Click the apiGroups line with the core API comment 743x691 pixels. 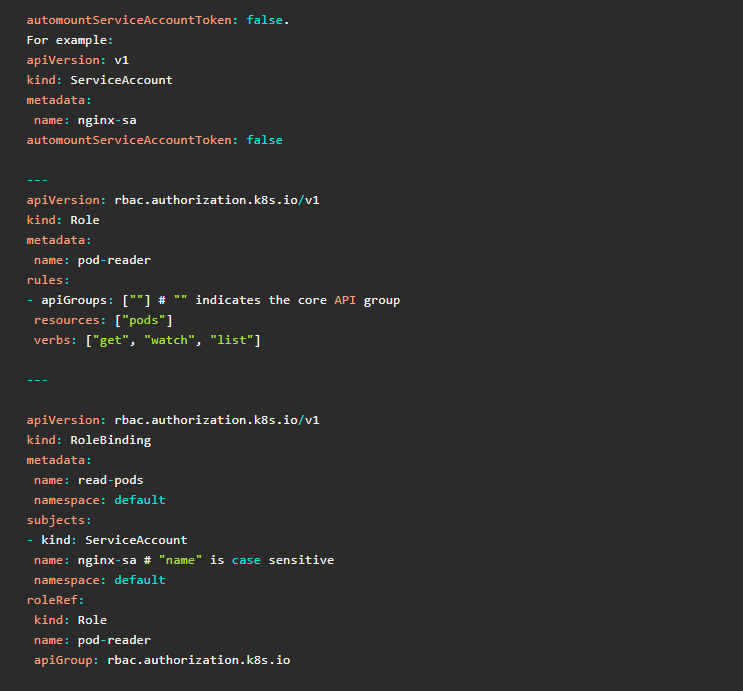(x=213, y=300)
